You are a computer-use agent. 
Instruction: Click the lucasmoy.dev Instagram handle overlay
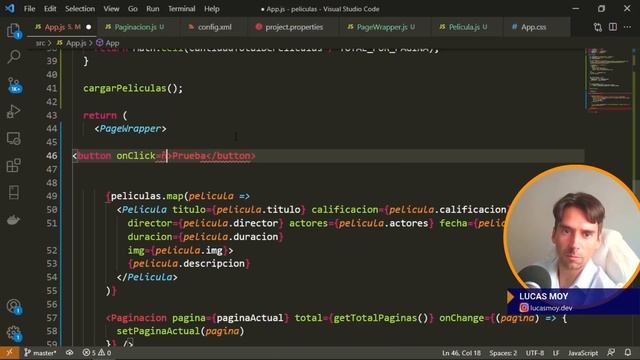tap(546, 308)
